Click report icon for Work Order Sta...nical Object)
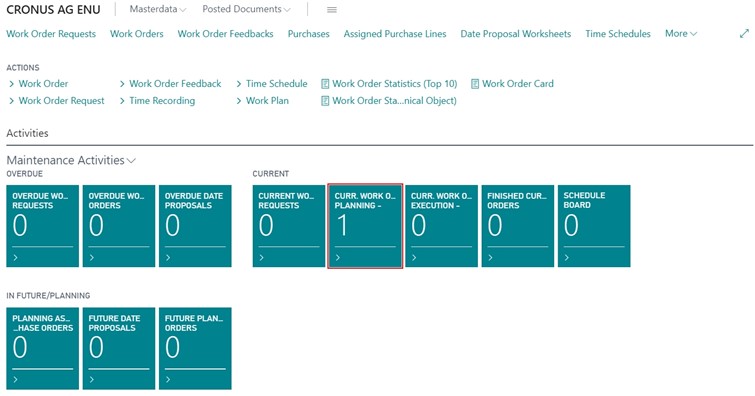 [325, 101]
